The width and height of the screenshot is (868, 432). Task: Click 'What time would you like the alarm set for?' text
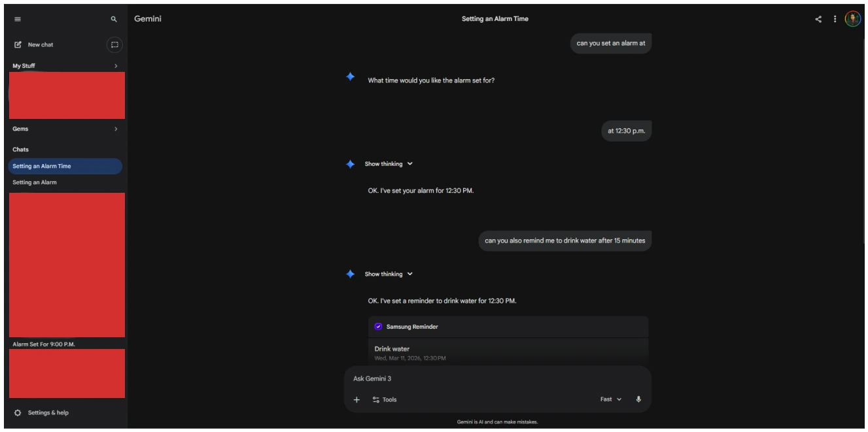(x=431, y=81)
